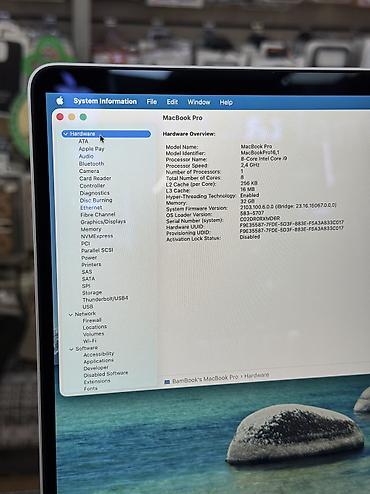
Task: Select Graphics/Displays in the sidebar
Action: 103,222
